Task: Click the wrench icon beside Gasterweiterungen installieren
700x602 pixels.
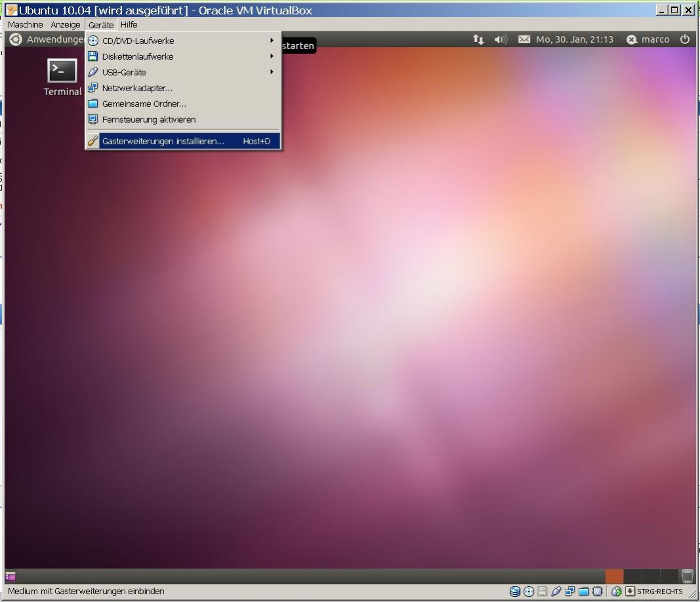Action: pyautogui.click(x=93, y=141)
